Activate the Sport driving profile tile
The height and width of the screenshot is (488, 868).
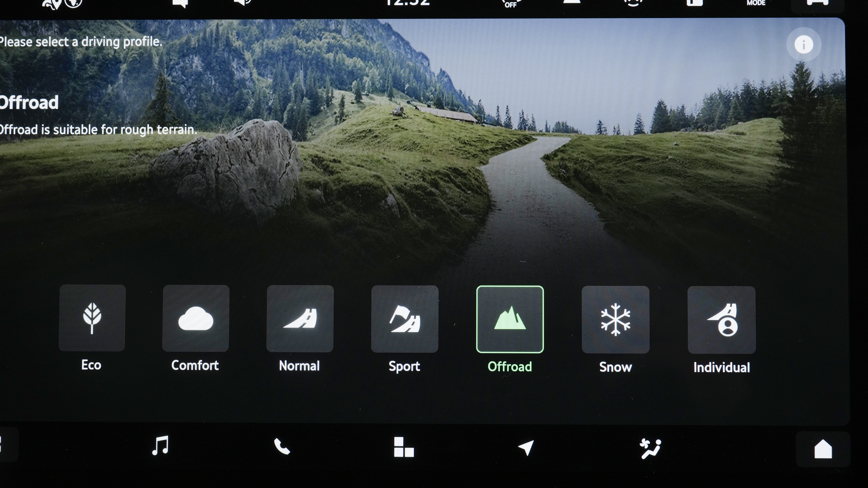click(405, 319)
